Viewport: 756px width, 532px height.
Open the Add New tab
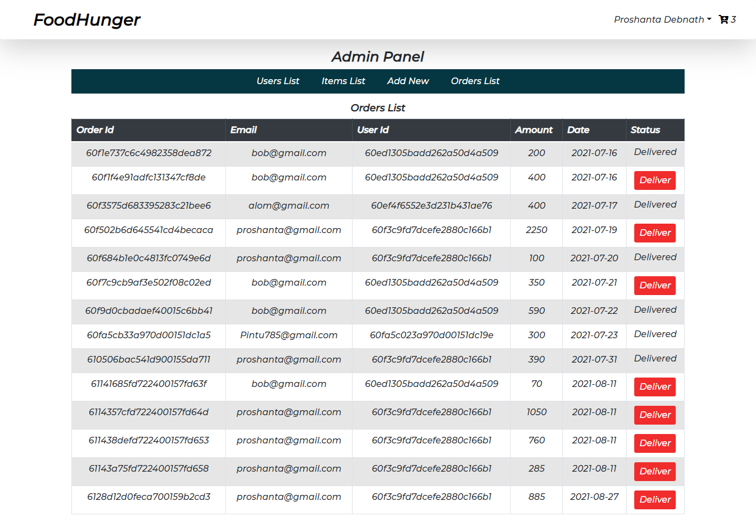click(x=408, y=81)
